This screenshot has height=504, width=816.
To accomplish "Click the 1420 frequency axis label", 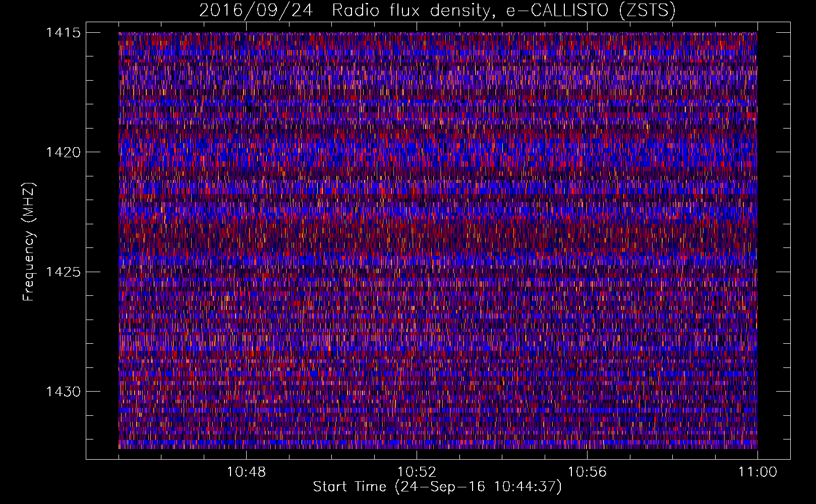I will [63, 152].
